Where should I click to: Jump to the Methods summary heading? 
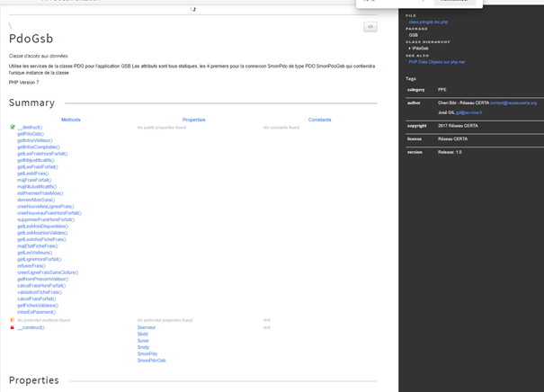(x=70, y=120)
